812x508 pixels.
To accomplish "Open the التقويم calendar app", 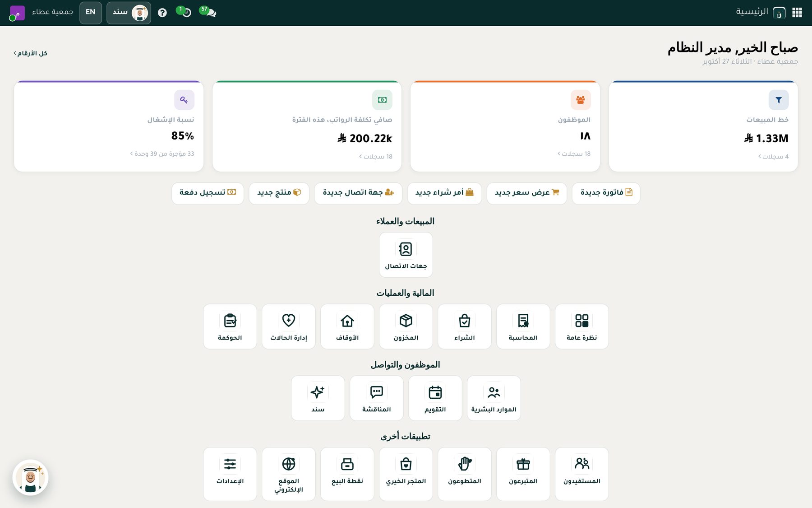I will 435,398.
